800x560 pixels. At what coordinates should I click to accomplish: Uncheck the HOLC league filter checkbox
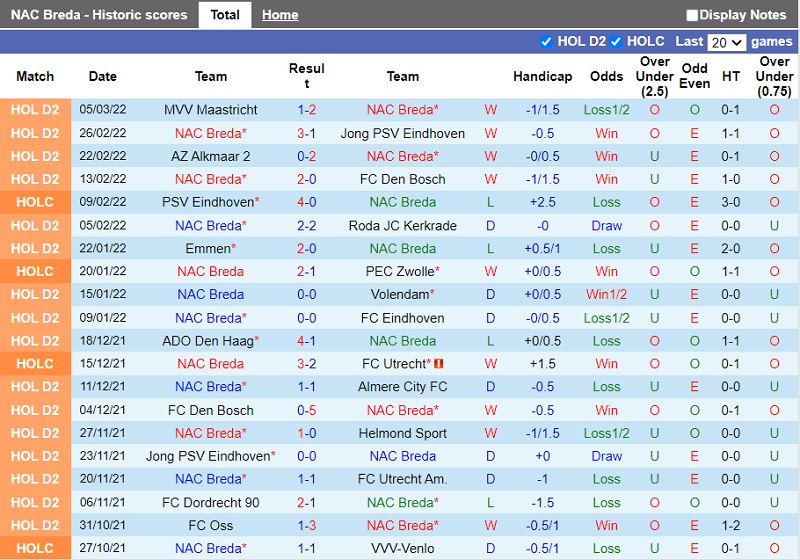(616, 42)
